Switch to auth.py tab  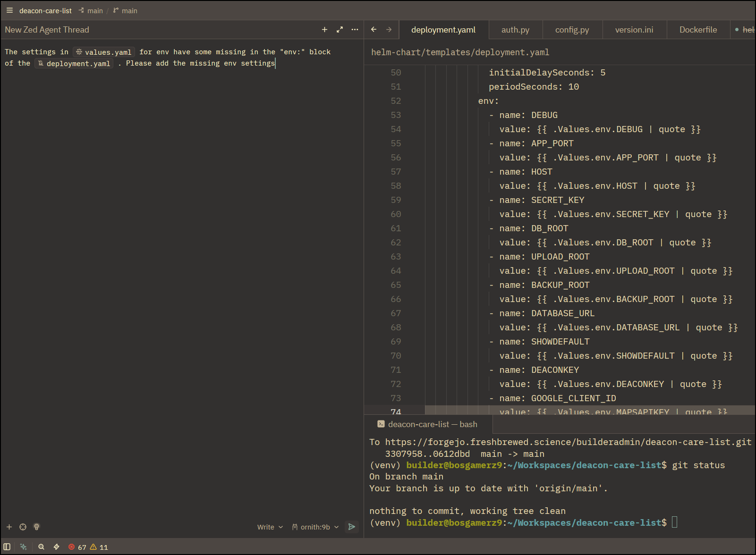[516, 30]
